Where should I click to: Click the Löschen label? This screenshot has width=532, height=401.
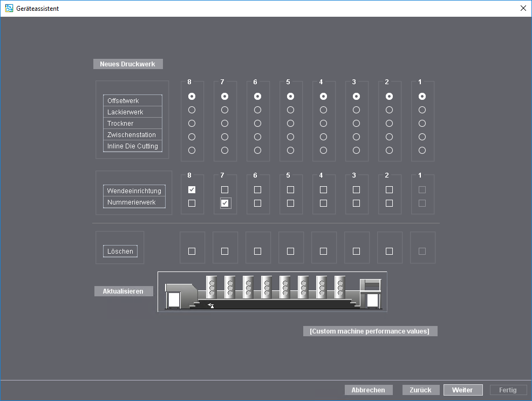(x=120, y=252)
